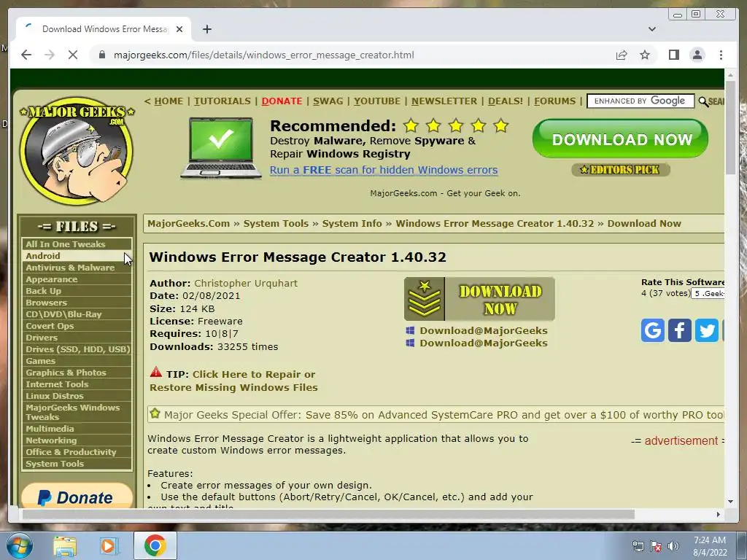Click the browser forward arrow
Viewport: 747px width, 560px height.
pos(50,55)
